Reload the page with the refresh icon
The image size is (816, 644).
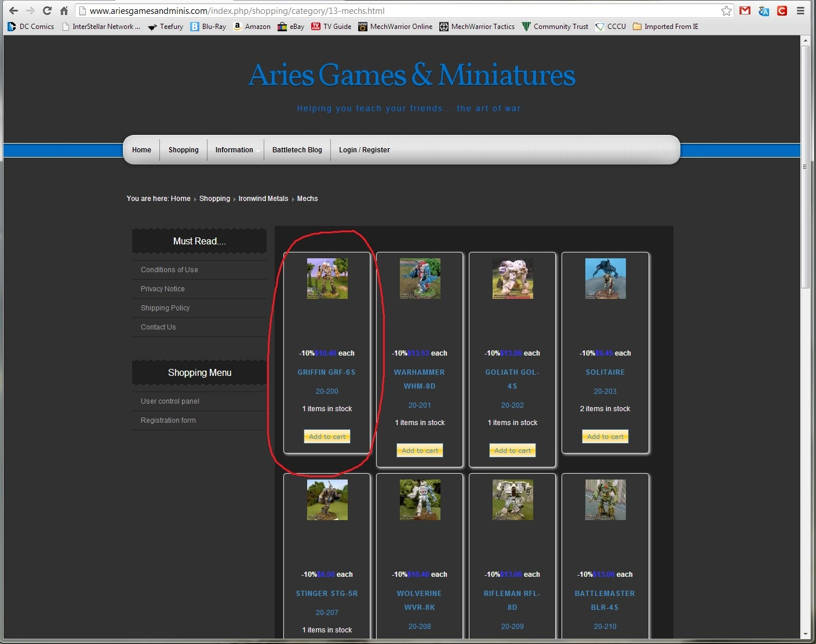(47, 10)
